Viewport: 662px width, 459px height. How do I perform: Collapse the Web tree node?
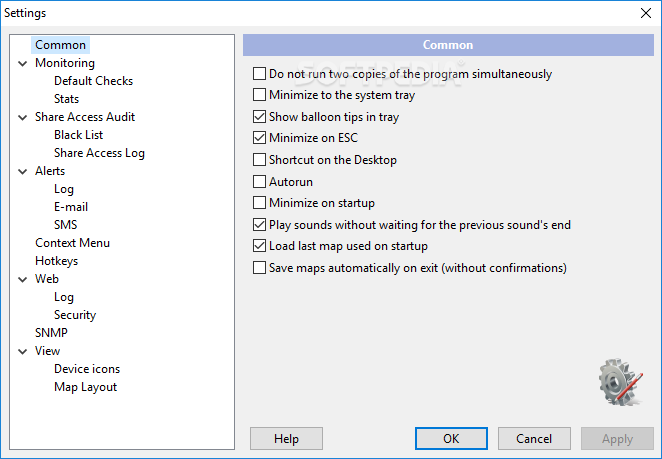pyautogui.click(x=22, y=279)
